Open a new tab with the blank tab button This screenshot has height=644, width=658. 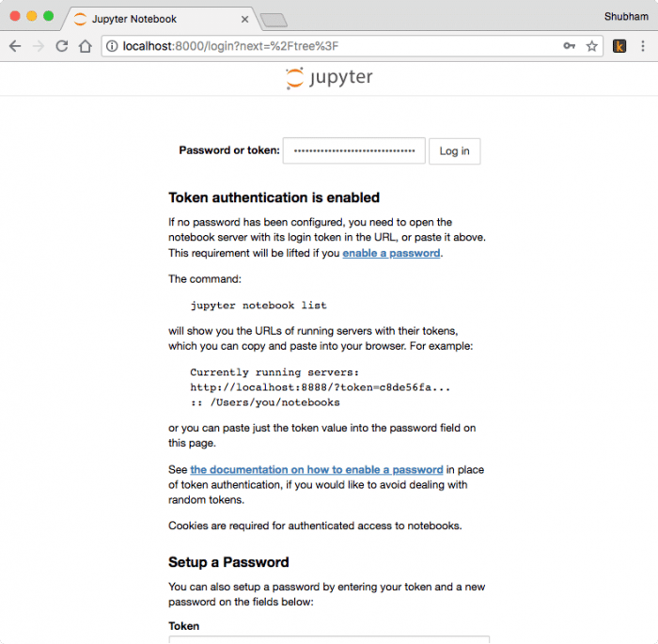click(274, 20)
